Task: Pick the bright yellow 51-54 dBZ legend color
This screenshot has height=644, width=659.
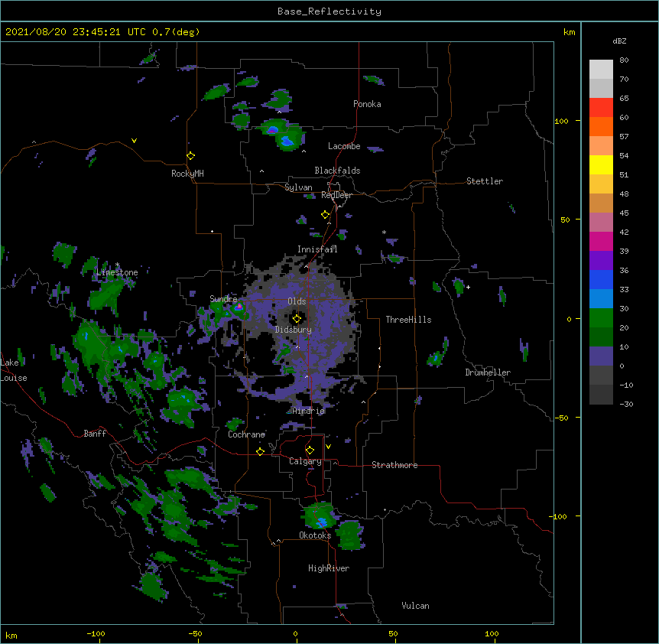Action: 601,164
